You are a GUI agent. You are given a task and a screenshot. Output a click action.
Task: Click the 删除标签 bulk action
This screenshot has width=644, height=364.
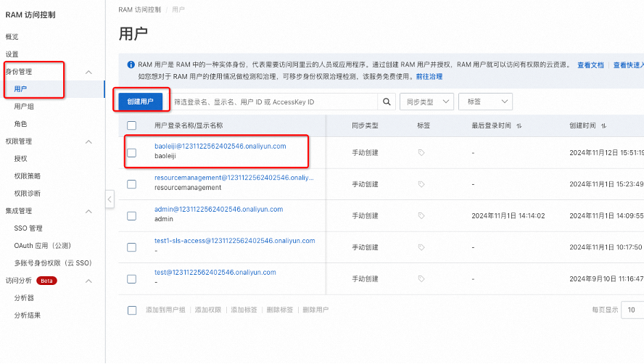280,310
